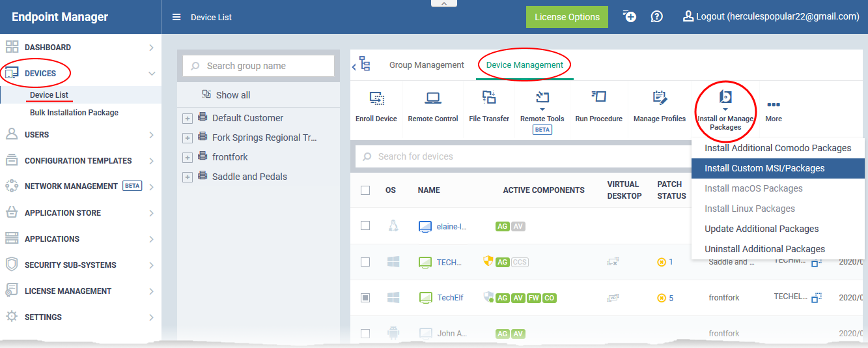The height and width of the screenshot is (348, 868).
Task: Click the add-list icon in header
Action: [x=630, y=16]
